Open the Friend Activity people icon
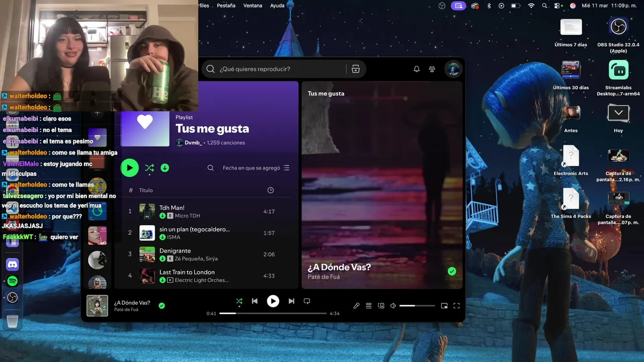Viewport: 644px width, 362px height. pyautogui.click(x=432, y=69)
